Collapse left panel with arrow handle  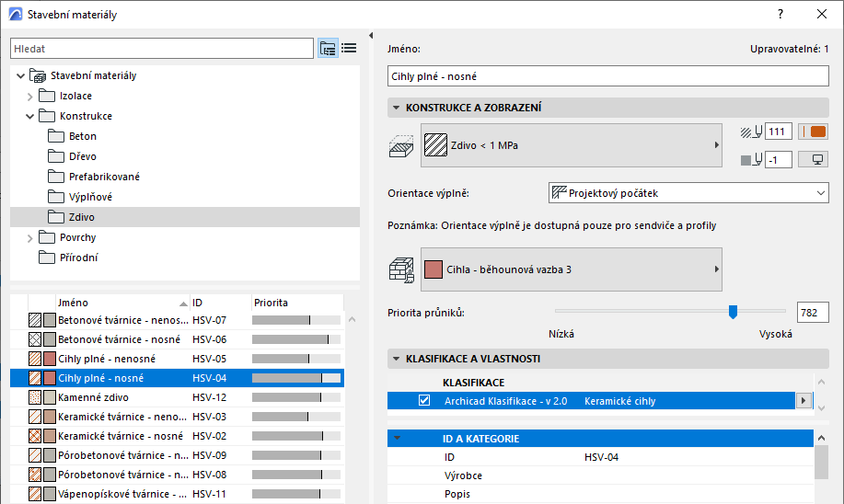(x=371, y=36)
